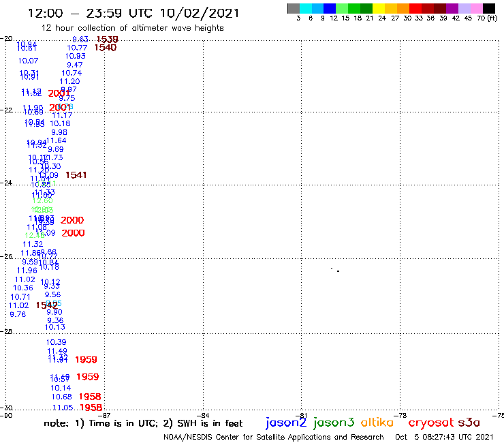Click the orange 'altika' label
The width and height of the screenshot is (504, 443).
377,423
